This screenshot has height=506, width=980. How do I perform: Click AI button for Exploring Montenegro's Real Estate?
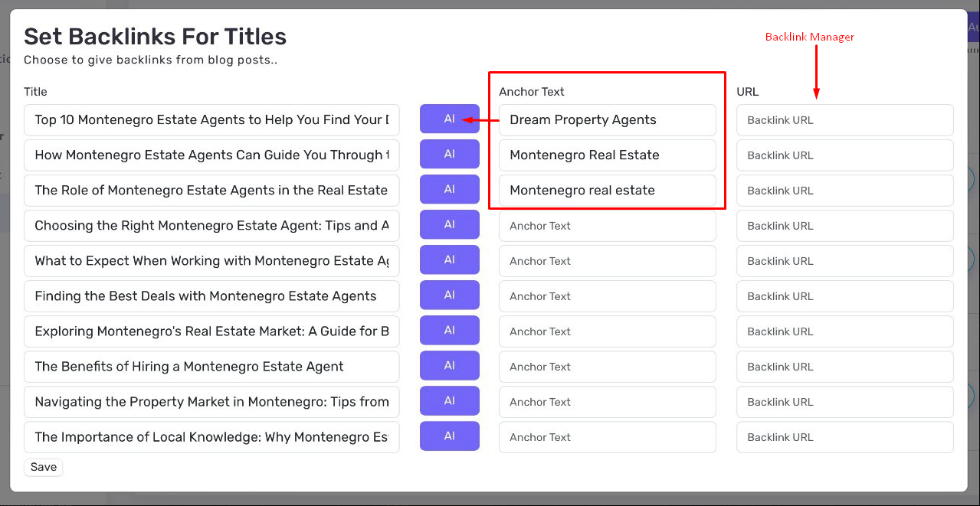(x=449, y=331)
